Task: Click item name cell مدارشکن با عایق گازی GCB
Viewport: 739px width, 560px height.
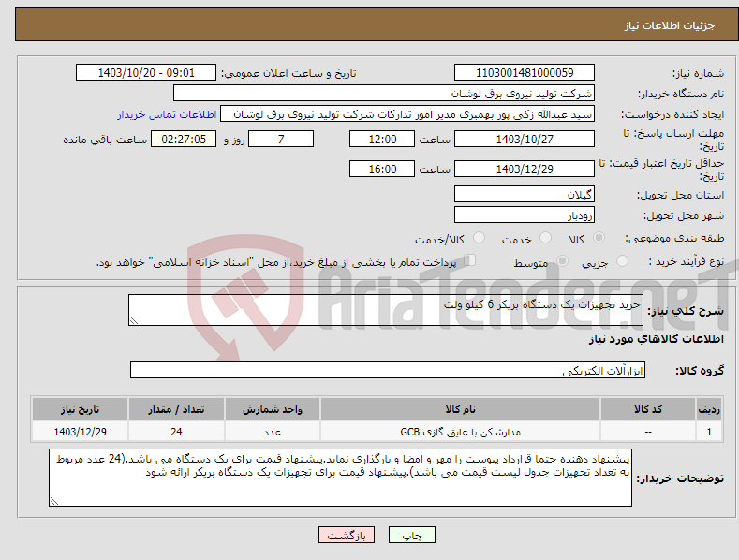Action: [460, 432]
